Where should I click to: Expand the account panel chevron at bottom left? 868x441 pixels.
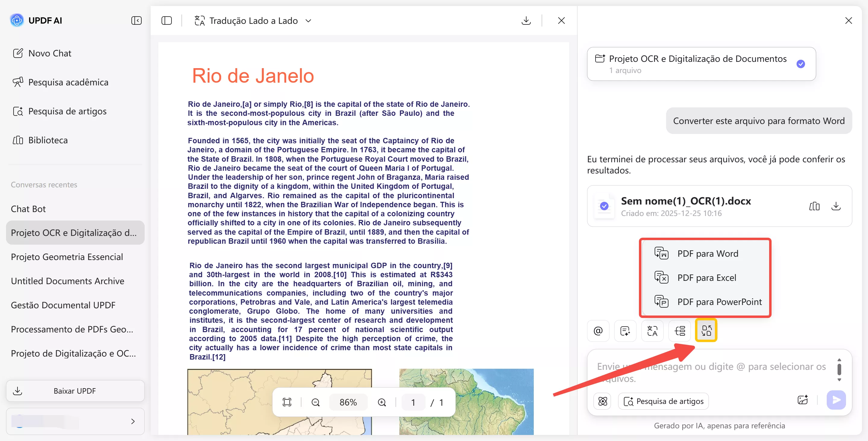(x=133, y=421)
